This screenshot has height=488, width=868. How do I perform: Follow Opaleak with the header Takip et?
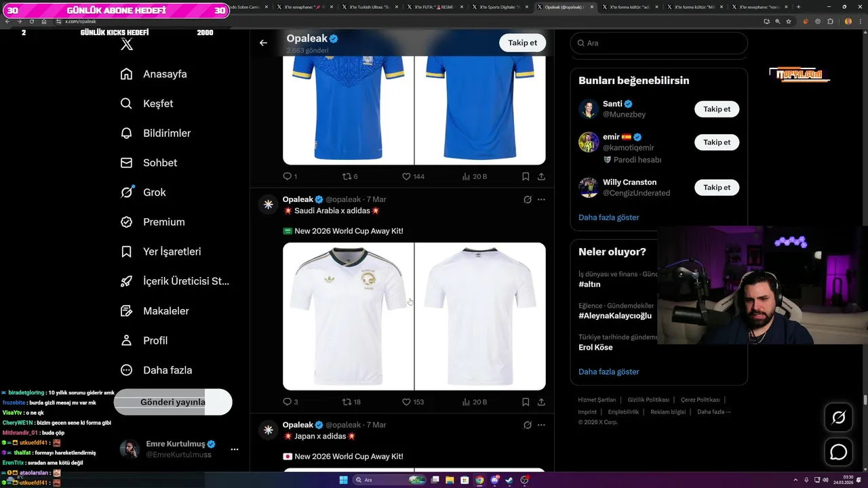[523, 43]
